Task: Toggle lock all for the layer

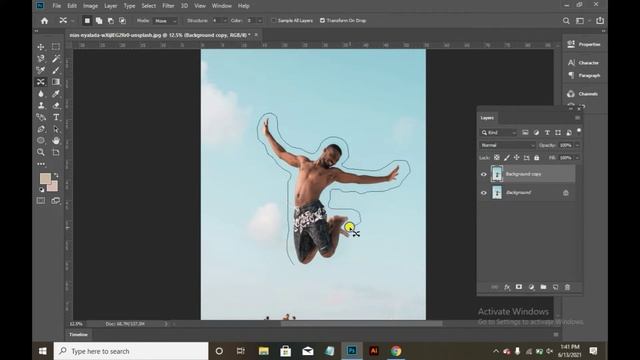Action: coord(537,158)
